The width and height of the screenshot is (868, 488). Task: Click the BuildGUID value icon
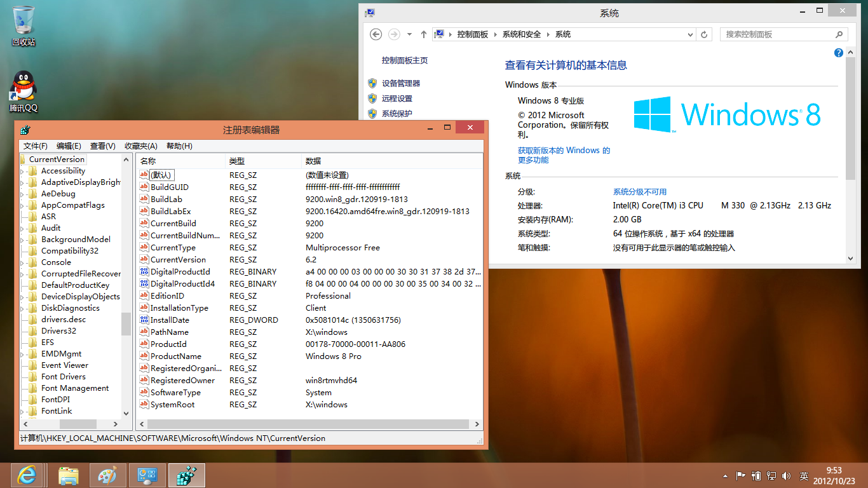[144, 187]
